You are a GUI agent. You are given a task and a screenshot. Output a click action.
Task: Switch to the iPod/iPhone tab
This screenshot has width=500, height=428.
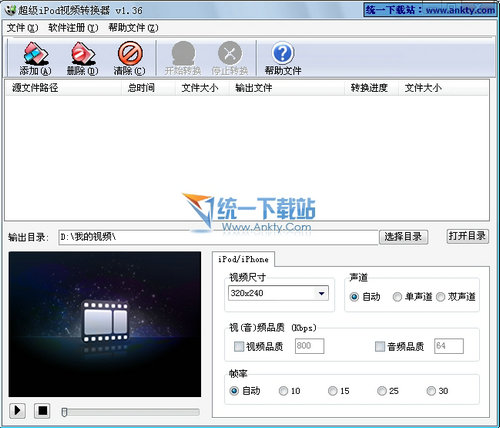point(243,259)
